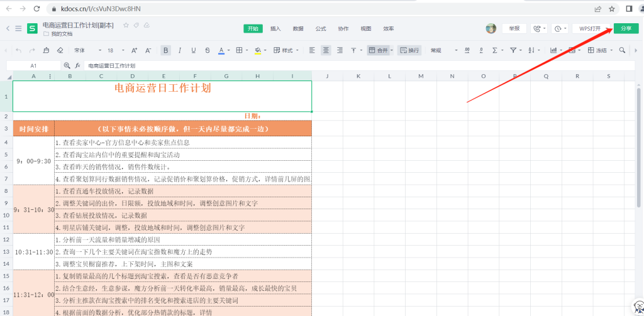This screenshot has width=644, height=316.
Task: Click the cell borders icon
Action: tap(239, 50)
